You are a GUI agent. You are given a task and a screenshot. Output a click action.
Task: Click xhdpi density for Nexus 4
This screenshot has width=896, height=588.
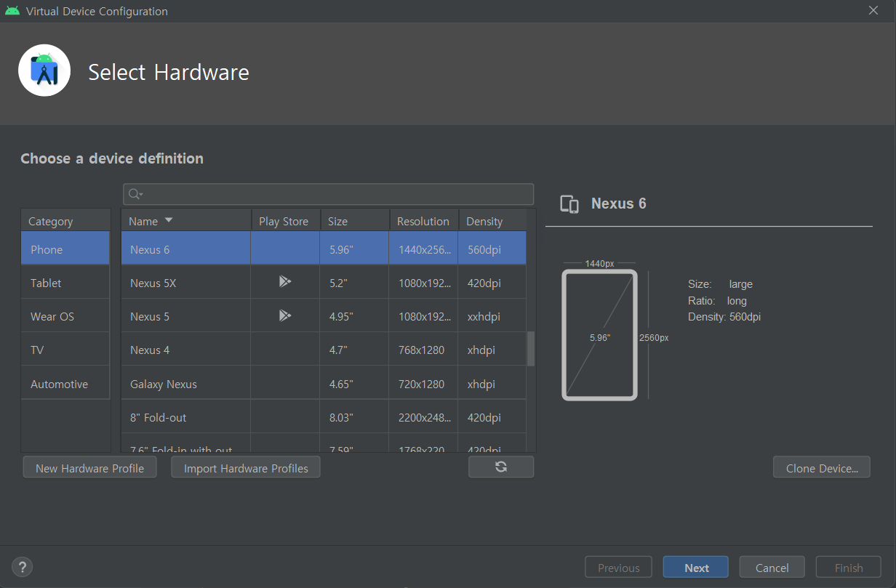point(492,350)
